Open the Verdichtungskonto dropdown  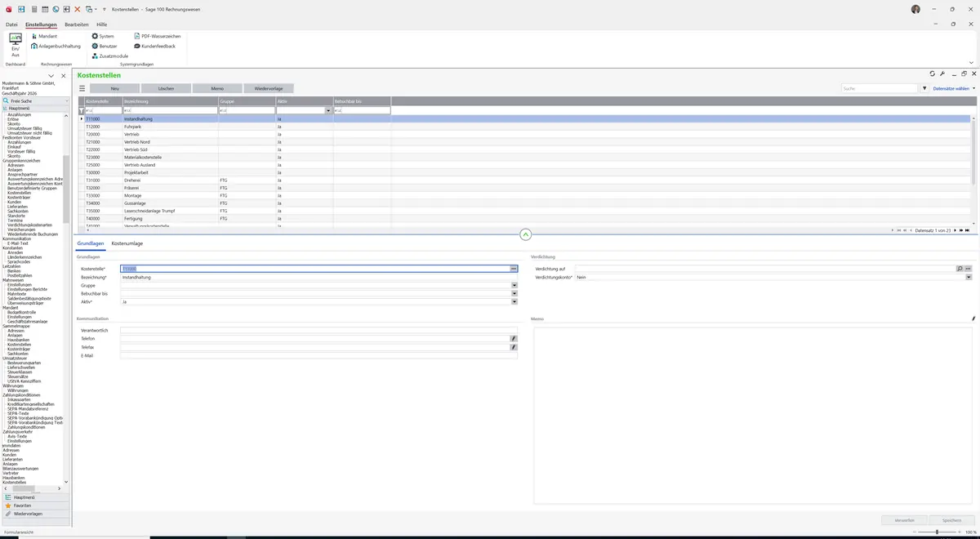click(969, 277)
